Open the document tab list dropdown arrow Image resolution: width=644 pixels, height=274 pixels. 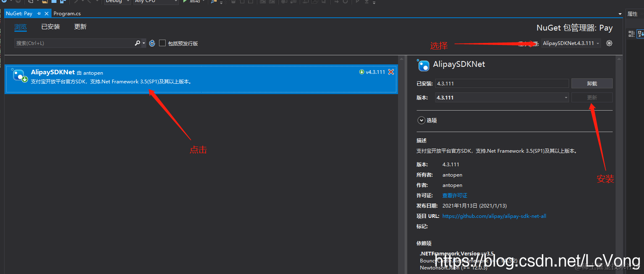(620, 14)
